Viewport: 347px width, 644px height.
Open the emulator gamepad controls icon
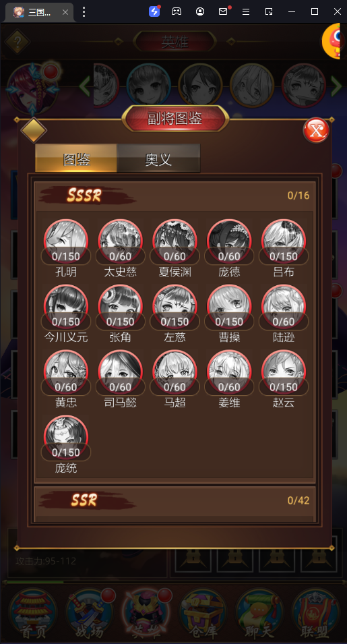[x=177, y=11]
